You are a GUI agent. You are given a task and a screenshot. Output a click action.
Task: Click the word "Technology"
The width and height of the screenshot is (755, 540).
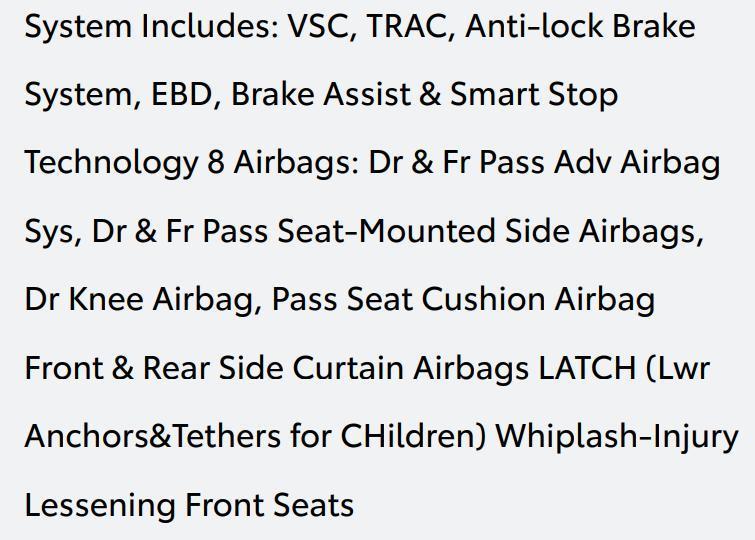tap(111, 163)
